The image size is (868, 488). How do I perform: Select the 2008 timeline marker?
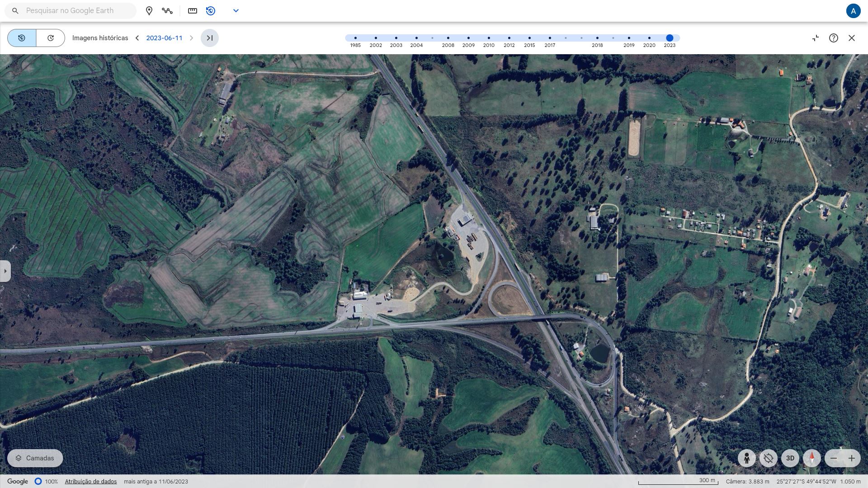coord(448,38)
